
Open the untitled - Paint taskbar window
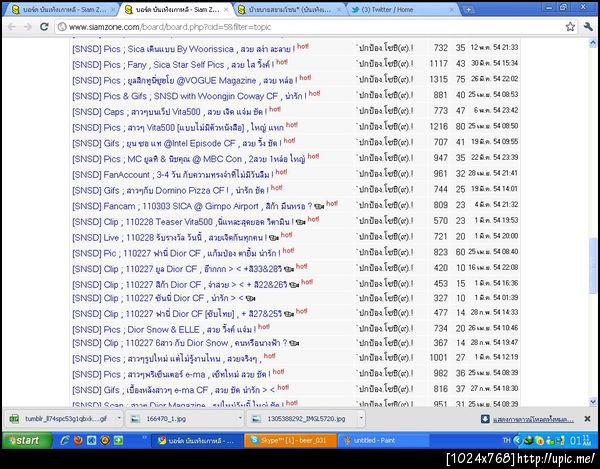[384, 441]
